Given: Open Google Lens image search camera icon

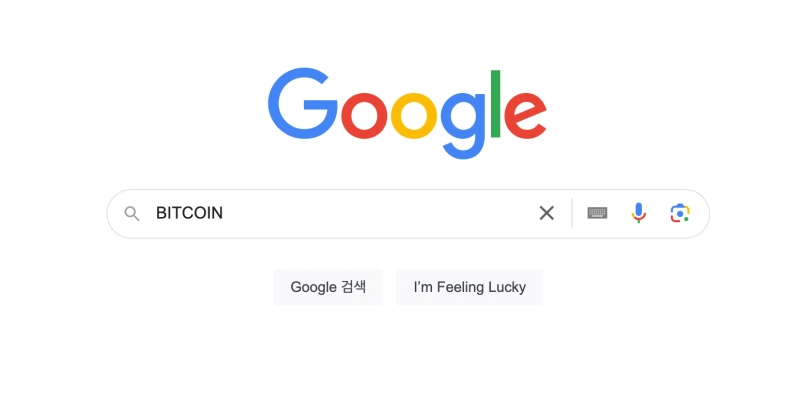Looking at the screenshot, I should 680,213.
